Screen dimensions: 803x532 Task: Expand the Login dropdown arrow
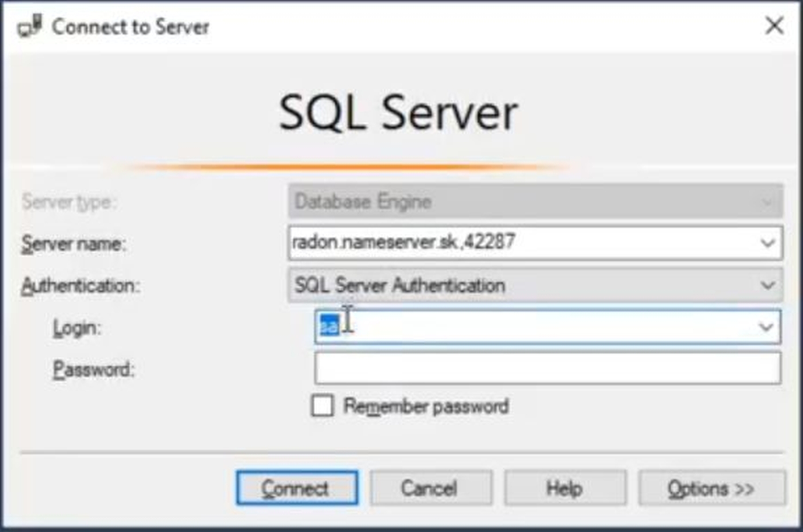(x=766, y=327)
